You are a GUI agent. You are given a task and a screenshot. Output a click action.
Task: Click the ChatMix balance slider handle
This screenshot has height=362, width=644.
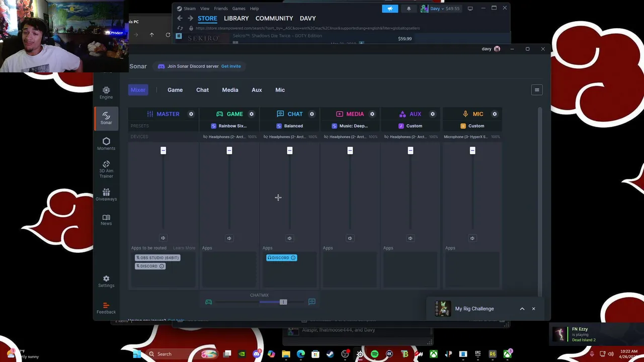[283, 302]
